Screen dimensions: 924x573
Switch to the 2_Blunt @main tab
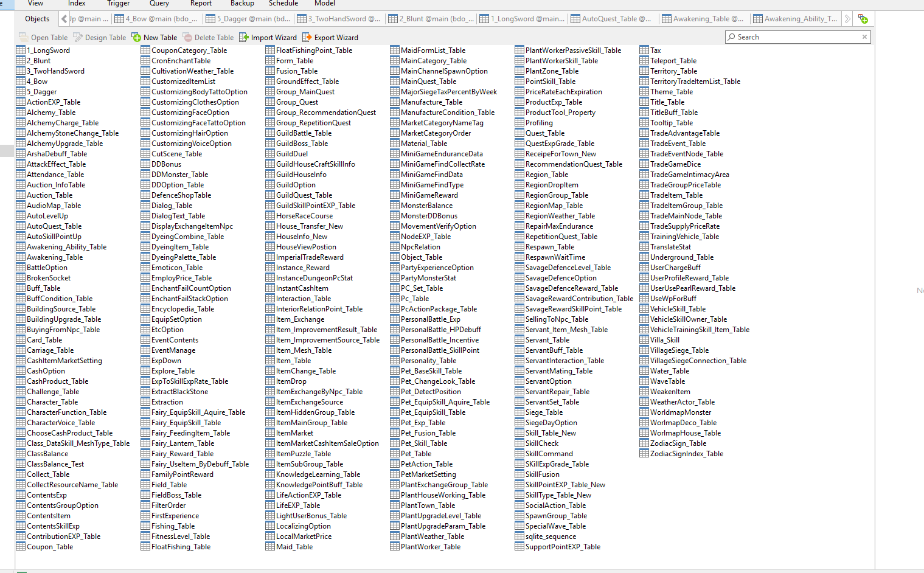pos(430,19)
